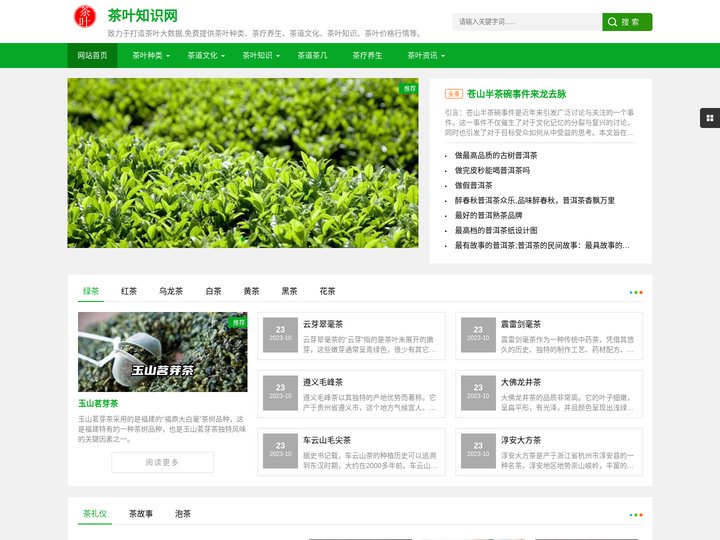Viewport: 720px width, 540px height.
Task: Open the 茶疗养生 navigation item
Action: click(x=367, y=56)
